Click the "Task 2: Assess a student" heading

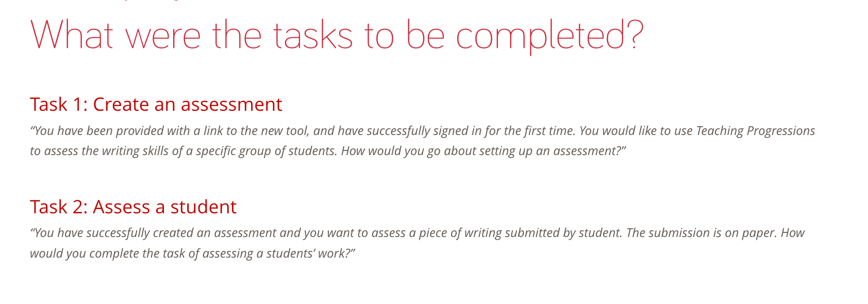(x=133, y=207)
